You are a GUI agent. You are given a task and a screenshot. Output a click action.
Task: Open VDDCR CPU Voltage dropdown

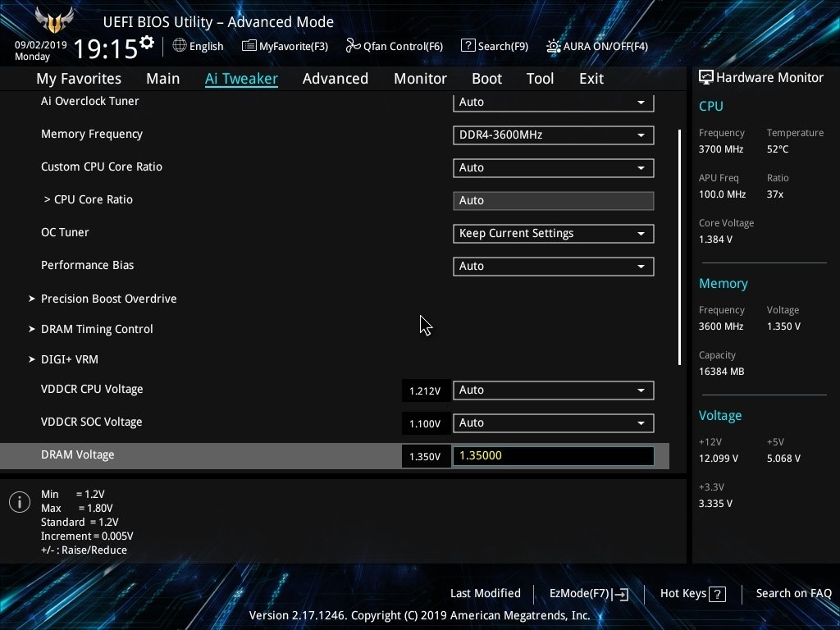click(554, 390)
